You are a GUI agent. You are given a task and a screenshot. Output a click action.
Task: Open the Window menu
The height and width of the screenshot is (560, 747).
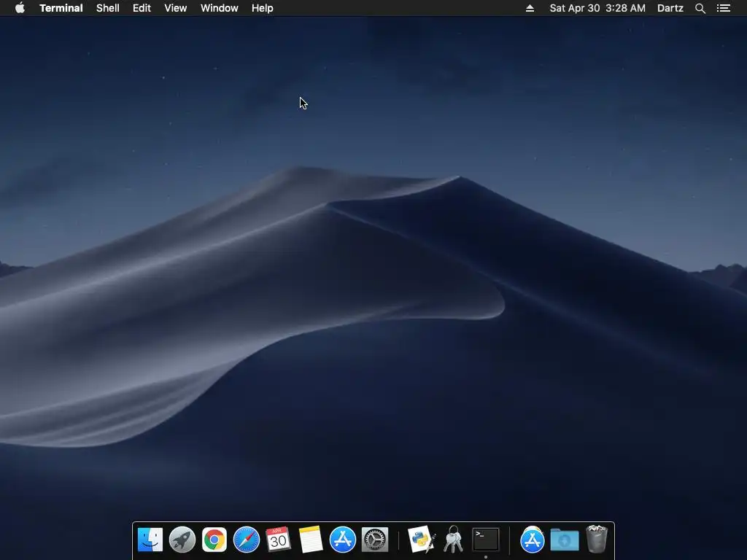(219, 8)
